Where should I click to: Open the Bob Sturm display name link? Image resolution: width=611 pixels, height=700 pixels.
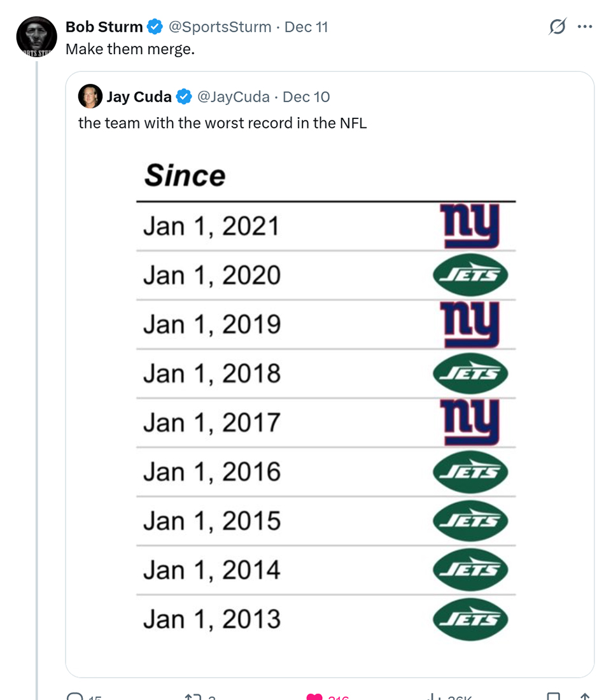tap(104, 27)
